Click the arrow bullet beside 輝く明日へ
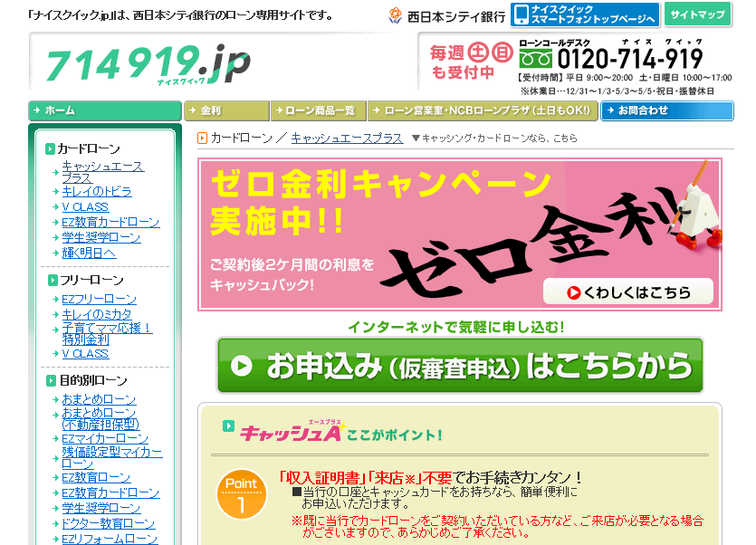756x545 pixels. tap(55, 253)
